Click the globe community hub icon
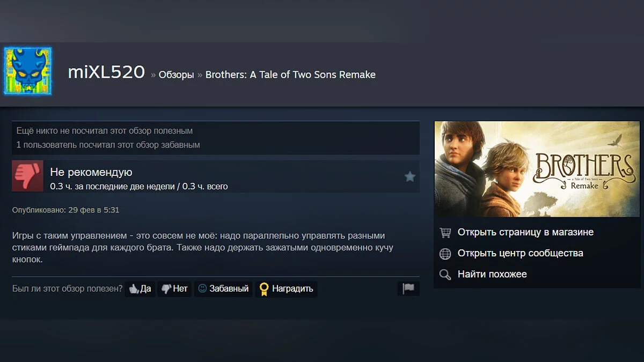 [445, 254]
